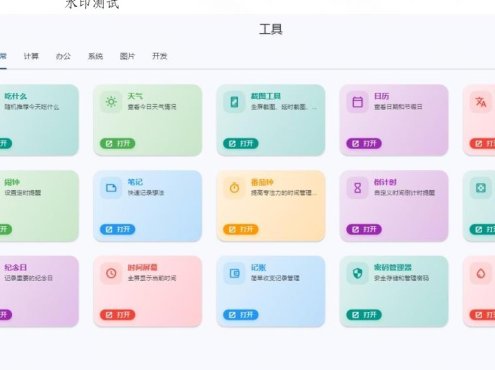Open 记账 with its blue 打开 button

241,315
